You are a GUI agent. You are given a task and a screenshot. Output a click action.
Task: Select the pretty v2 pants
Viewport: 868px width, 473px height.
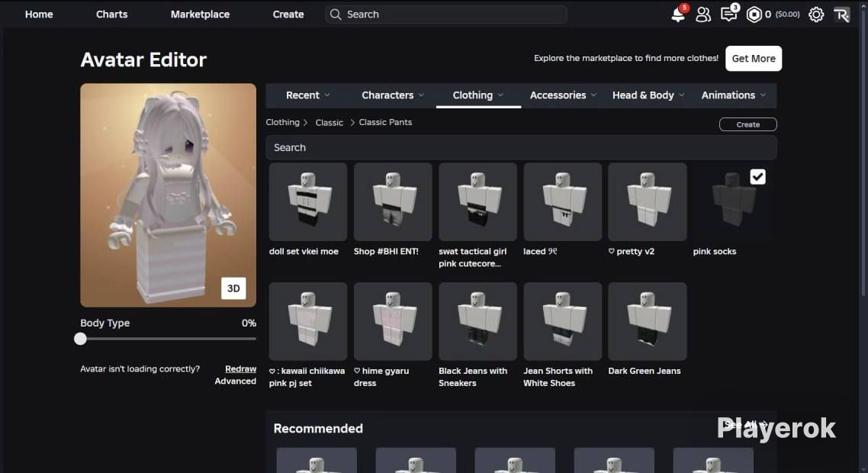(x=647, y=201)
